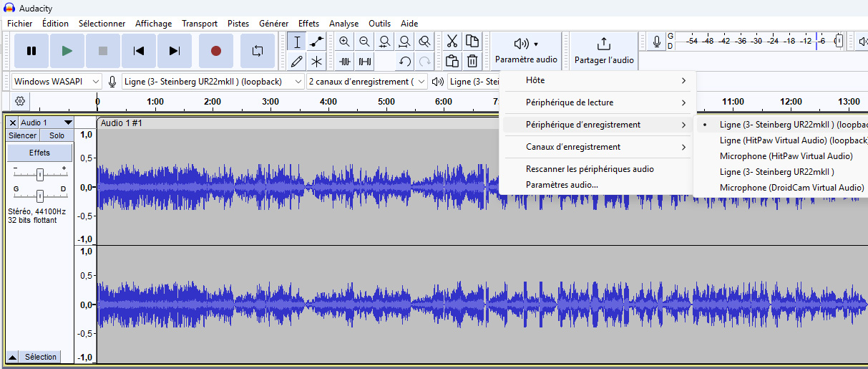This screenshot has width=868, height=369.
Task: Open the Paramètre audio button
Action: tap(526, 51)
